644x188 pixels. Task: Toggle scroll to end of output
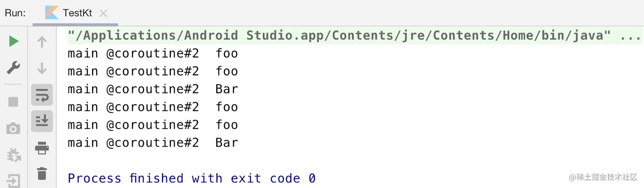[x=42, y=121]
